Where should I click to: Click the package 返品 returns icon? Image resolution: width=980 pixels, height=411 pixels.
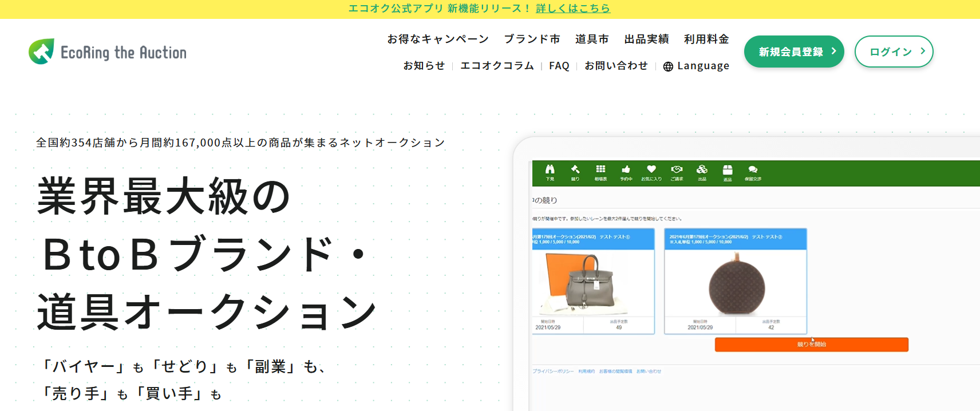tap(728, 173)
